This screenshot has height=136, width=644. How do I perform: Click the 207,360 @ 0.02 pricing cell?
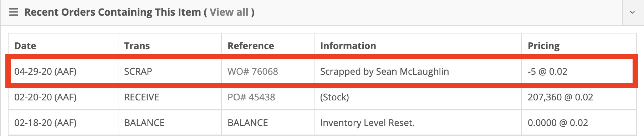(579, 97)
